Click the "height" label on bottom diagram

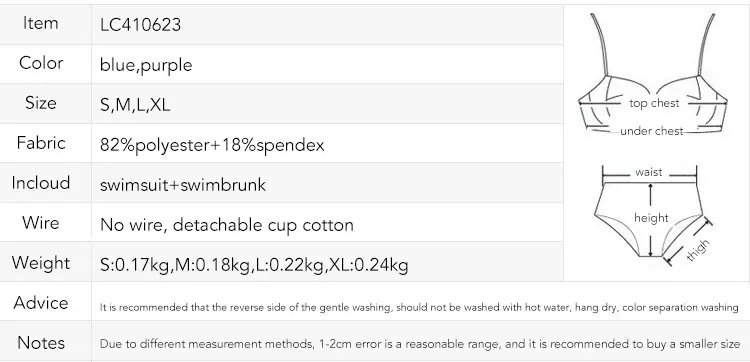tap(651, 218)
